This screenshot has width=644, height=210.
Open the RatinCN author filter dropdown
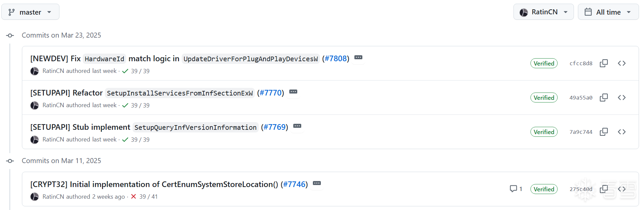point(543,12)
